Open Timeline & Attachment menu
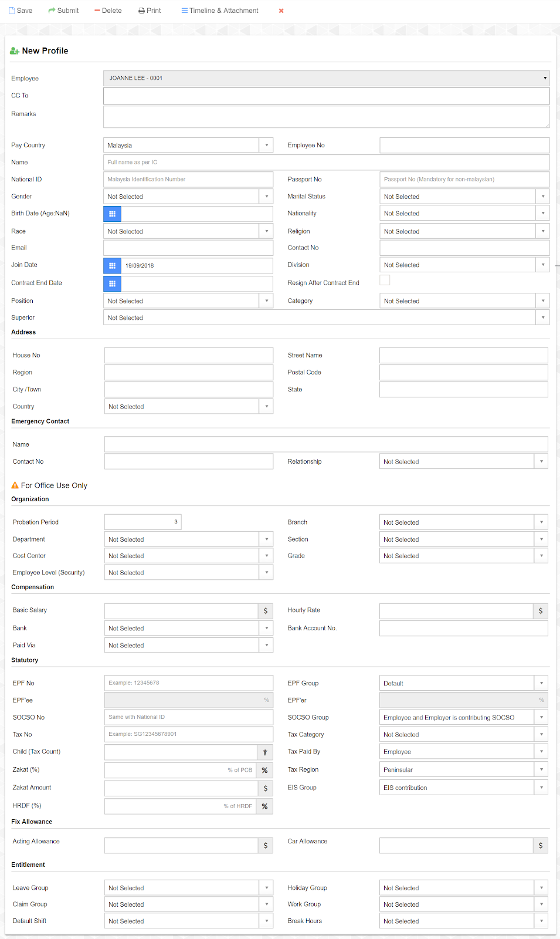The height and width of the screenshot is (939, 560). coord(220,11)
